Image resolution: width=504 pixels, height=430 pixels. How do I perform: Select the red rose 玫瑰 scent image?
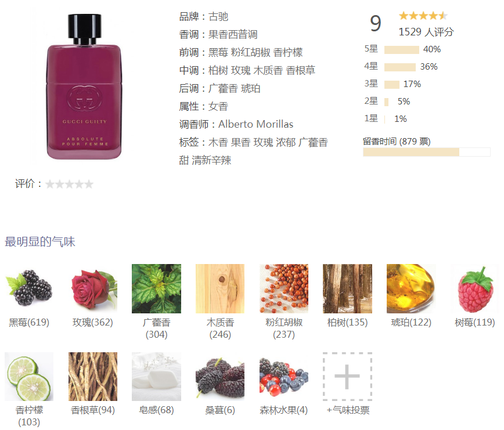92,288
